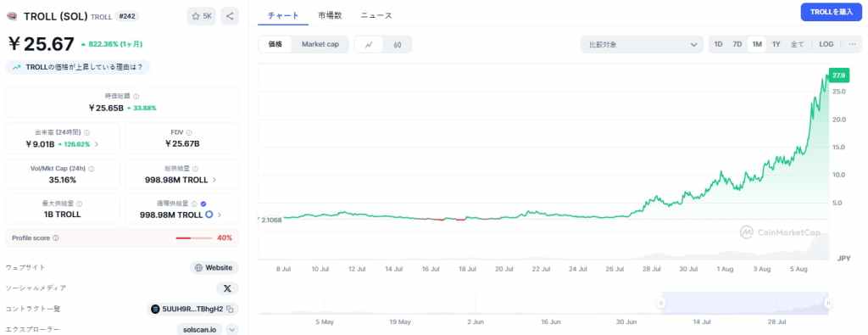This screenshot has width=868, height=335.
Task: Open the Website link button
Action: click(214, 268)
